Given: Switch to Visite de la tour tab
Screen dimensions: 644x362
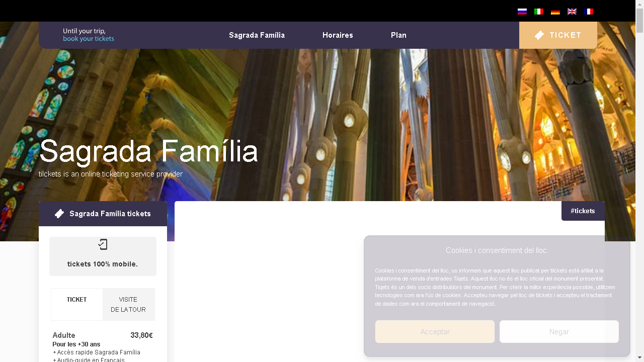Looking at the screenshot, I should click(x=128, y=304).
